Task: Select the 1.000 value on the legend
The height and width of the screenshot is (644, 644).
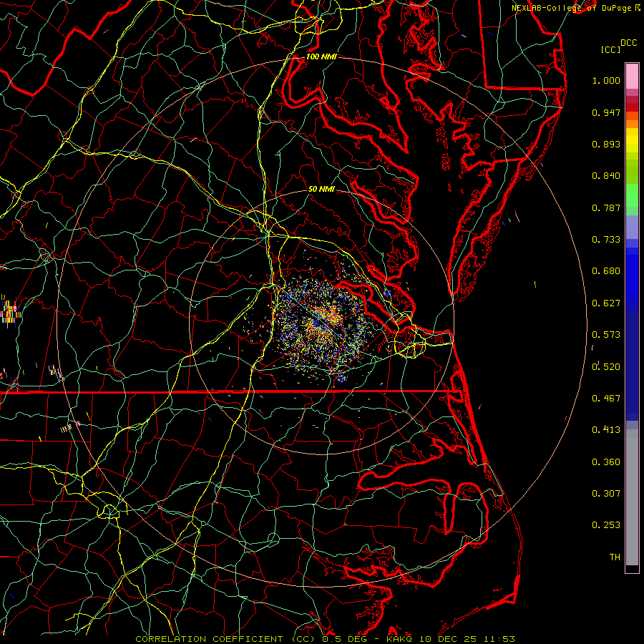Action: [x=606, y=80]
